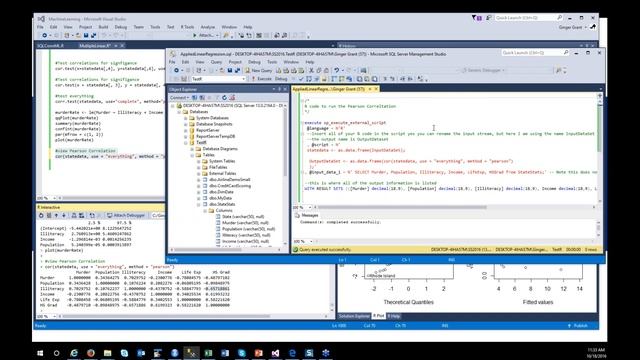Collapse the TestR database node

pos(186,143)
